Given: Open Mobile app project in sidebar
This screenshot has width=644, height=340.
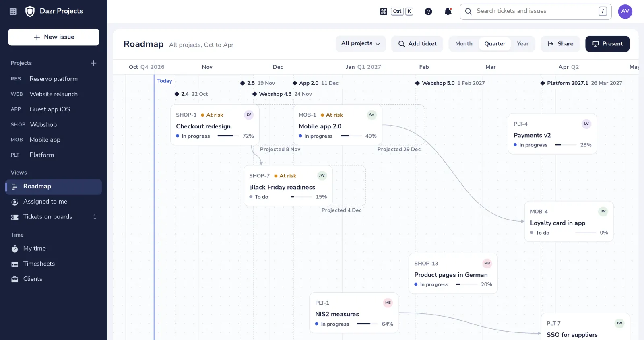Looking at the screenshot, I should (54, 140).
